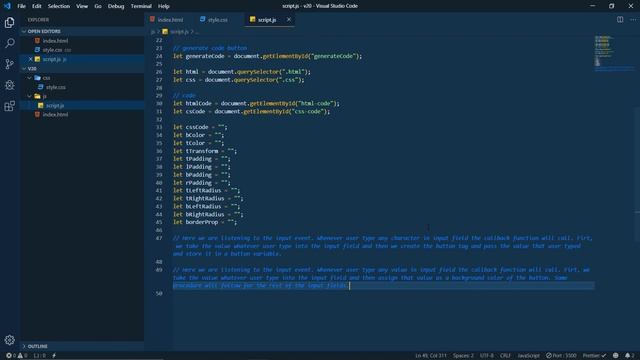Open the Selection menu
Screen dimensions: 640x360
click(59, 6)
